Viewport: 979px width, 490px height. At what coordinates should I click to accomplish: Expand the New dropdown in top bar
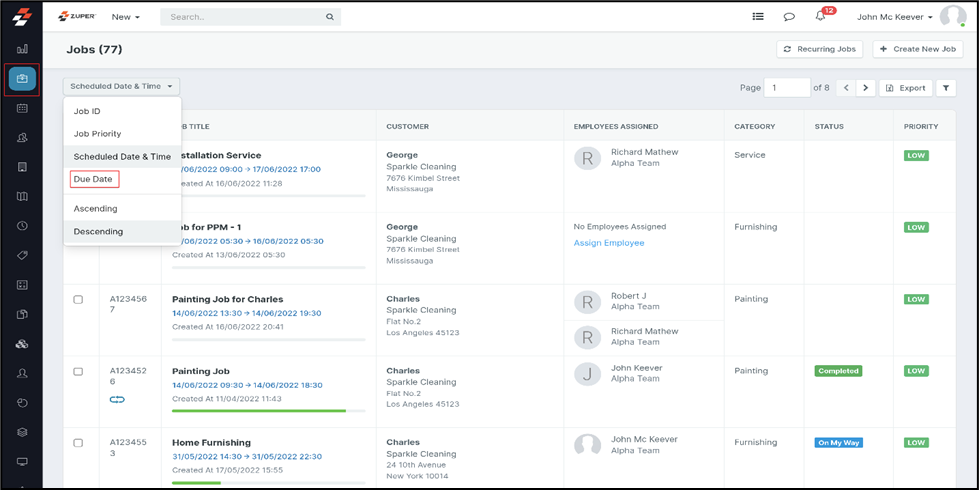[125, 17]
